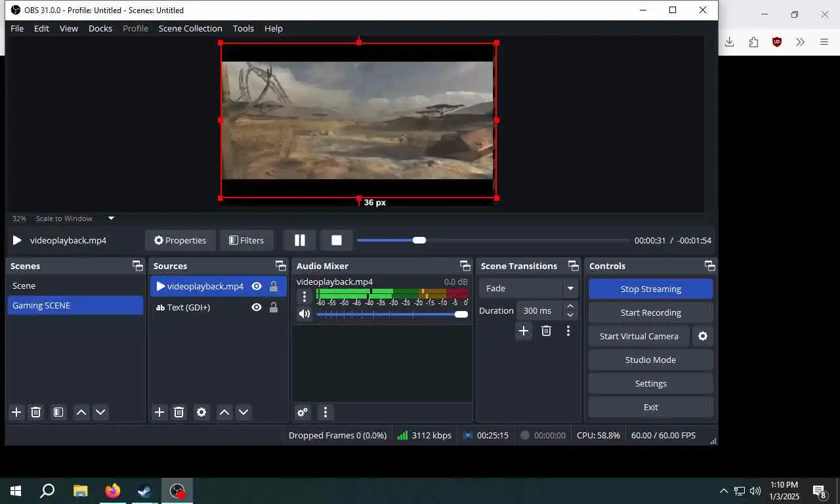The width and height of the screenshot is (840, 504).
Task: Open the preview scale dropdown arrow
Action: point(111,219)
